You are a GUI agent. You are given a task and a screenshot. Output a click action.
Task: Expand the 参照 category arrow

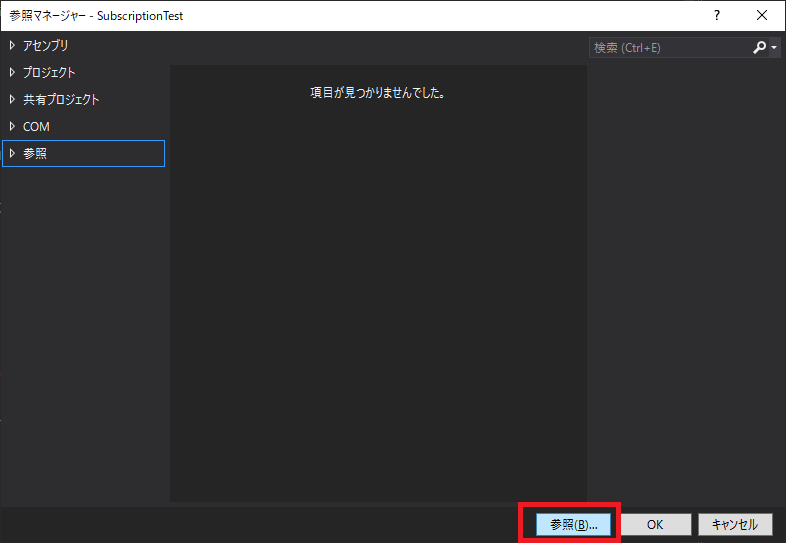12,153
